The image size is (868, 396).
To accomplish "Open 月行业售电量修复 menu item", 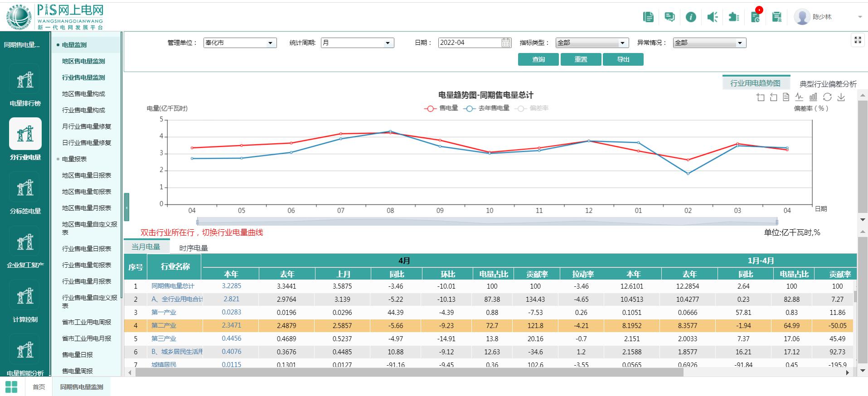I will coord(87,126).
